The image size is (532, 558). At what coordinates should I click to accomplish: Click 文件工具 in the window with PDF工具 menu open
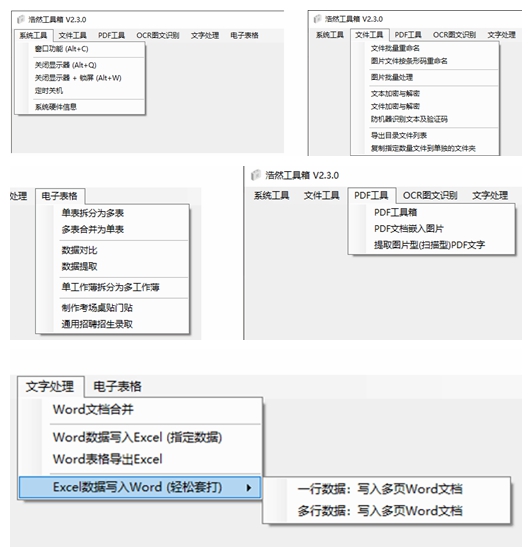[x=321, y=195]
